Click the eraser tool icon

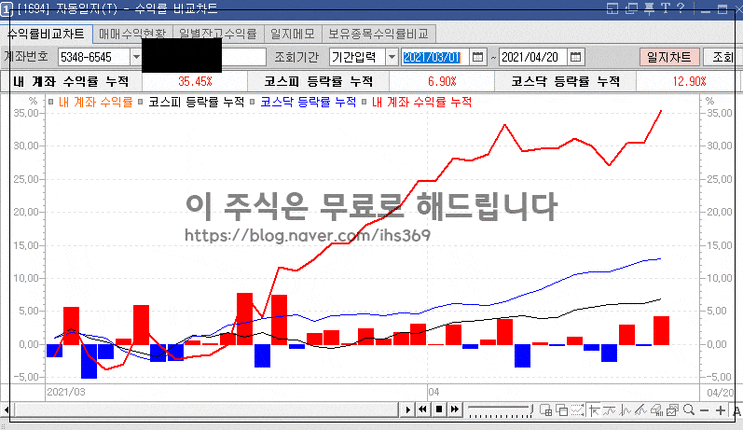coord(656,410)
